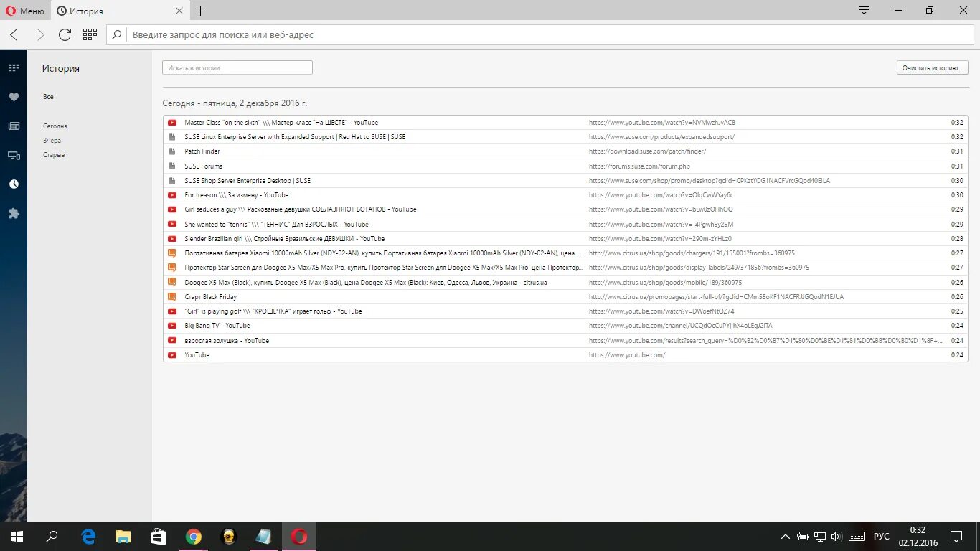This screenshot has height=551, width=980.
Task: Open File Explorer from taskbar
Action: click(123, 537)
